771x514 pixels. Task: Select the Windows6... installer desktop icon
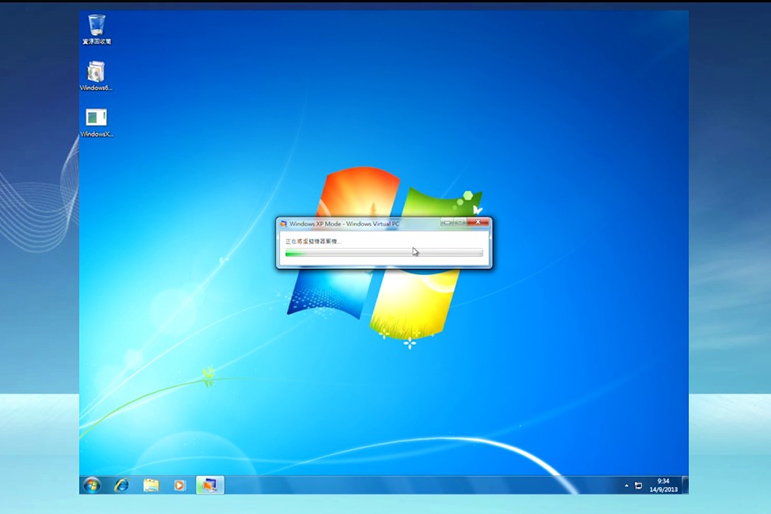click(x=96, y=76)
